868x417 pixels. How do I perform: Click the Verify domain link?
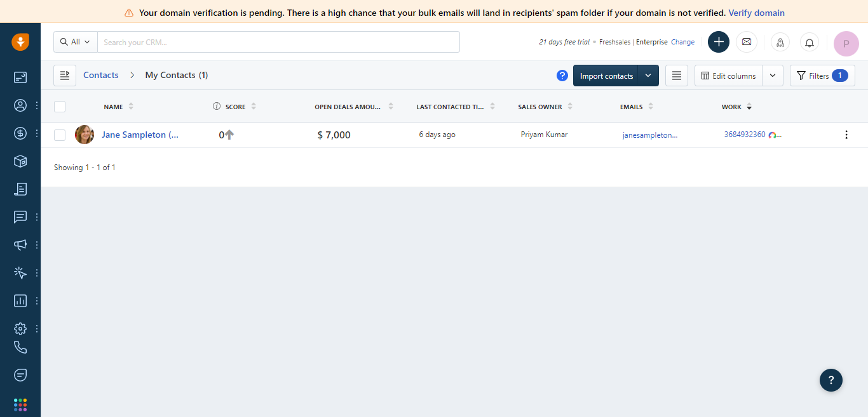click(x=756, y=13)
